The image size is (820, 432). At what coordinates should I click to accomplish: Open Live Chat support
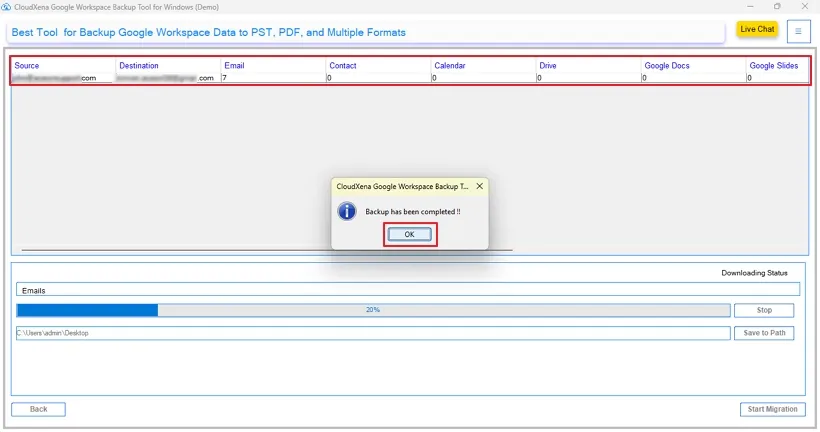[757, 30]
